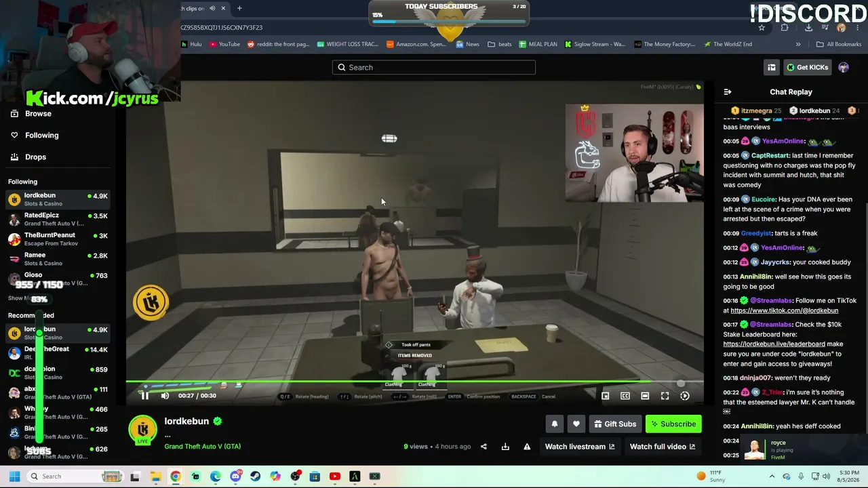Open the Browse section in sidebar
Screen dimensions: 868x488
click(31, 114)
